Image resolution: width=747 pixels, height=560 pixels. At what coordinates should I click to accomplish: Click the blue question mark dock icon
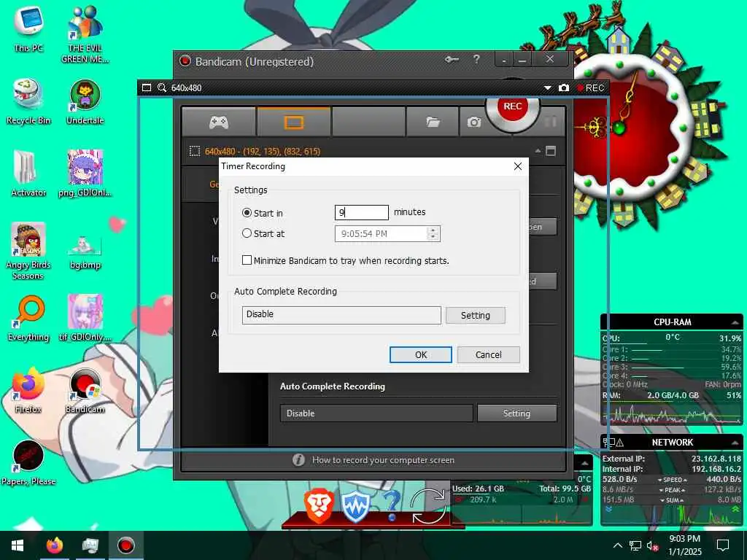pos(392,506)
